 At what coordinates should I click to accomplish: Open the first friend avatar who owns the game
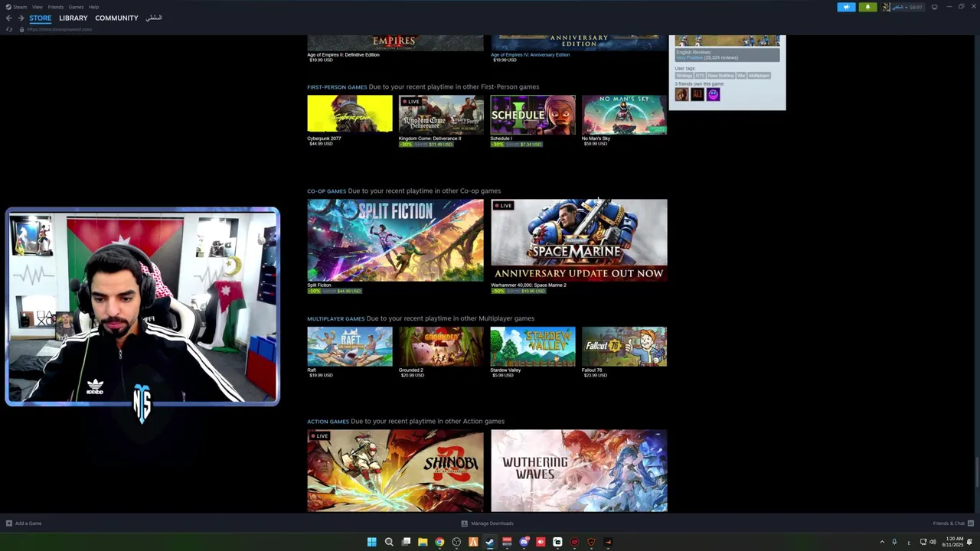pyautogui.click(x=681, y=94)
